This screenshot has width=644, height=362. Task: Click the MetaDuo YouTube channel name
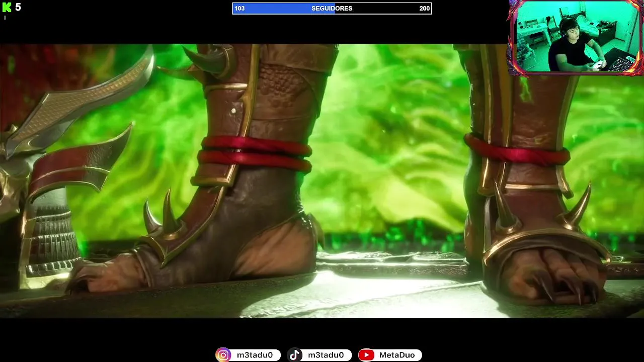coord(397,355)
